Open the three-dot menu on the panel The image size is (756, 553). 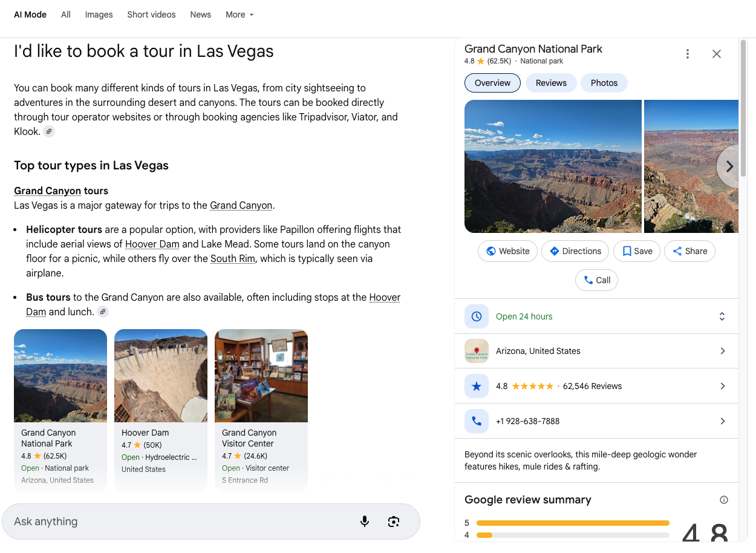[x=688, y=53]
